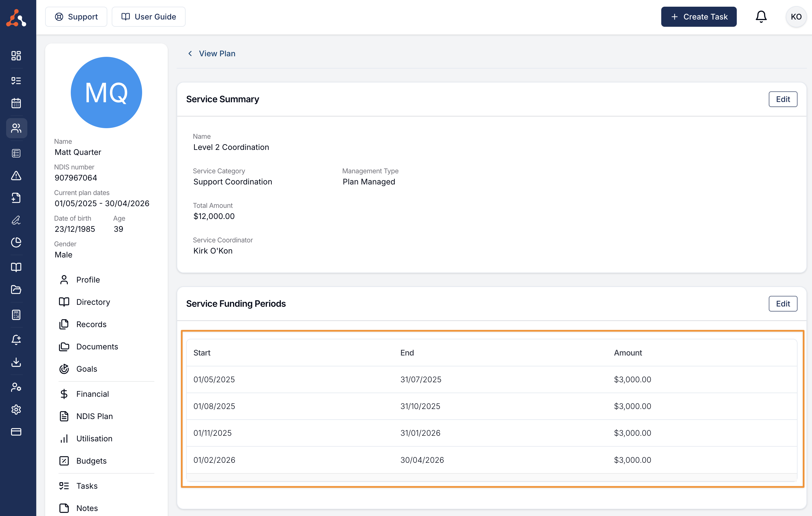The height and width of the screenshot is (516, 812).
Task: Open the pie chart reports sidebar icon
Action: coord(16,242)
